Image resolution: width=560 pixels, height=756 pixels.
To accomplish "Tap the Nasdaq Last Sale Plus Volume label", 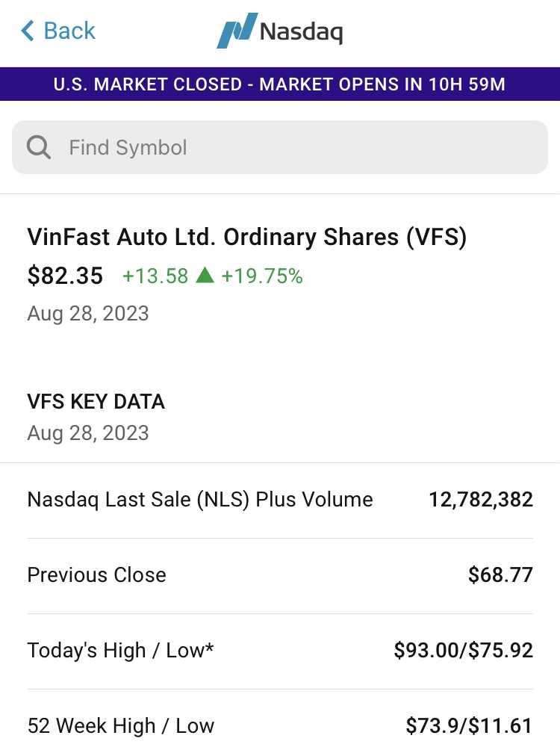I will [199, 500].
